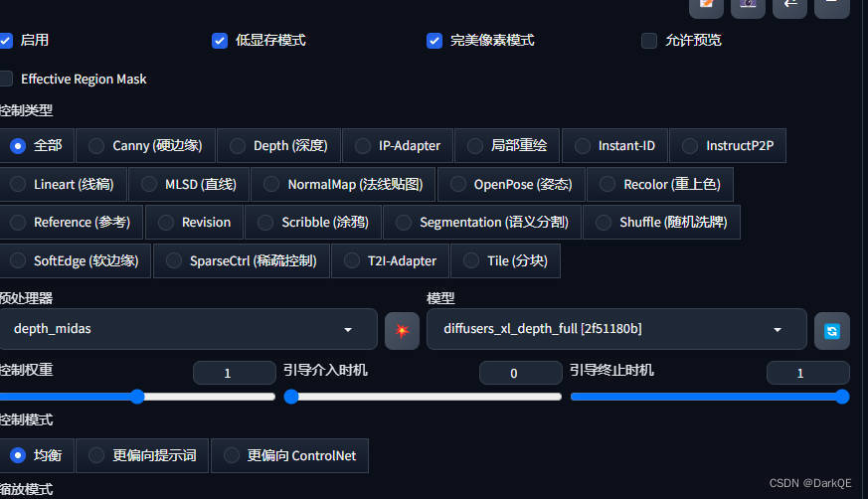
Task: Open the diffusers_xl_depth_full model dropdown
Action: click(616, 329)
